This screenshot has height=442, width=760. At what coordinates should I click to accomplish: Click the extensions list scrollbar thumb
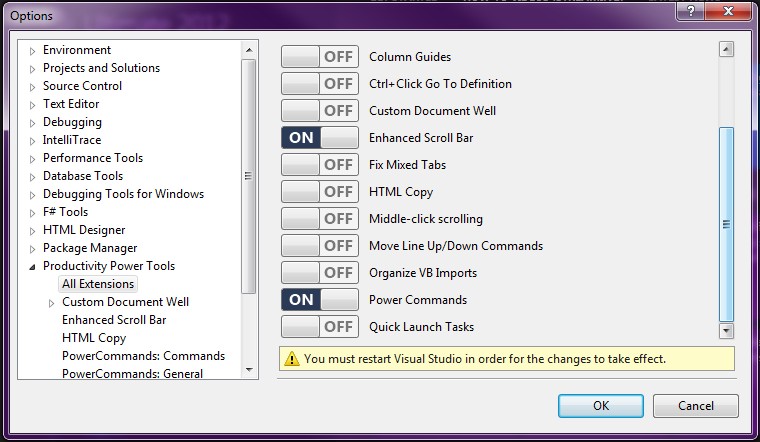point(726,224)
